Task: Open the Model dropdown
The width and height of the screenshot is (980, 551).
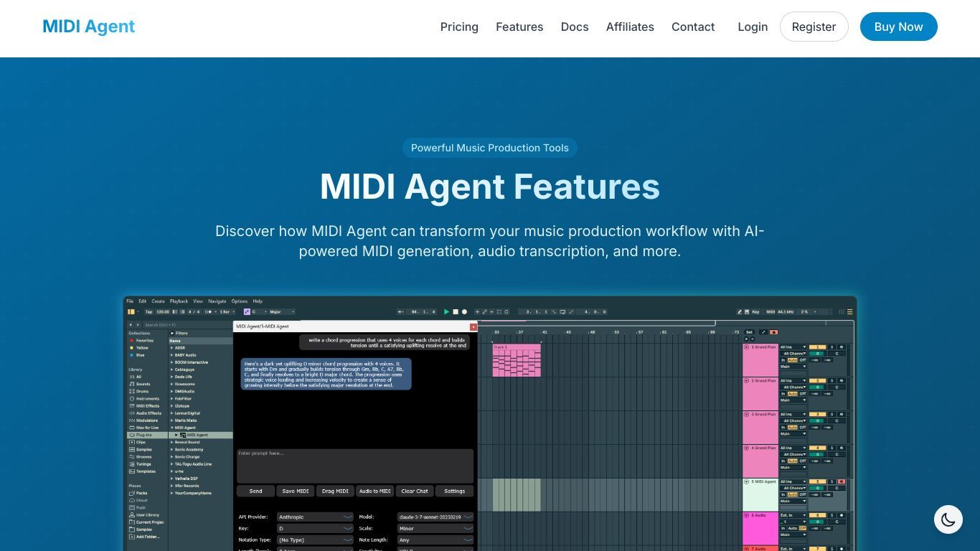Action: tap(435, 517)
